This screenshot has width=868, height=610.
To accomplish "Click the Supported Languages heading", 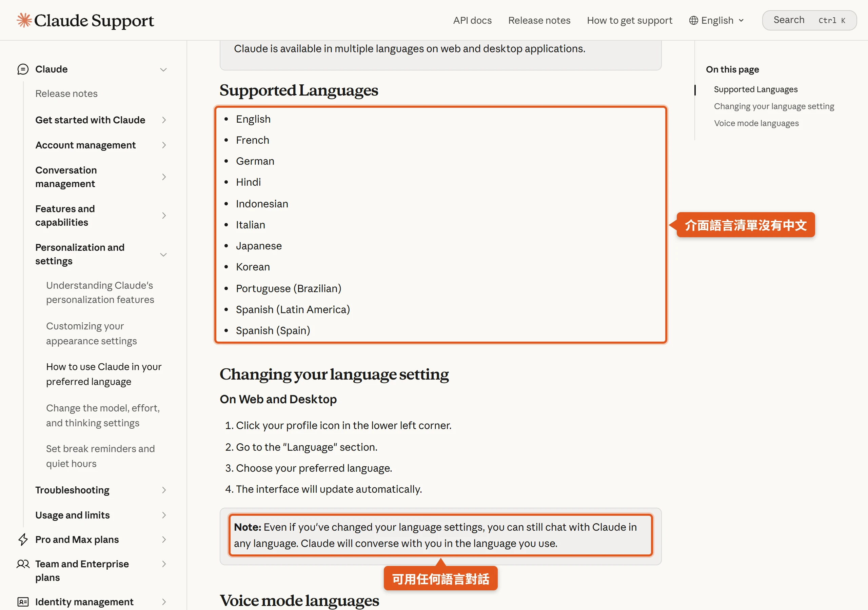I will coord(299,90).
